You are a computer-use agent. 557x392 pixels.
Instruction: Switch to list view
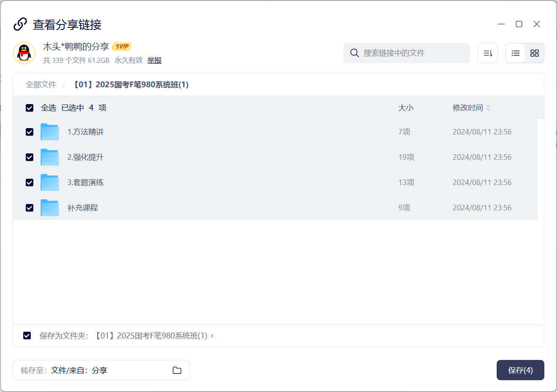(515, 53)
